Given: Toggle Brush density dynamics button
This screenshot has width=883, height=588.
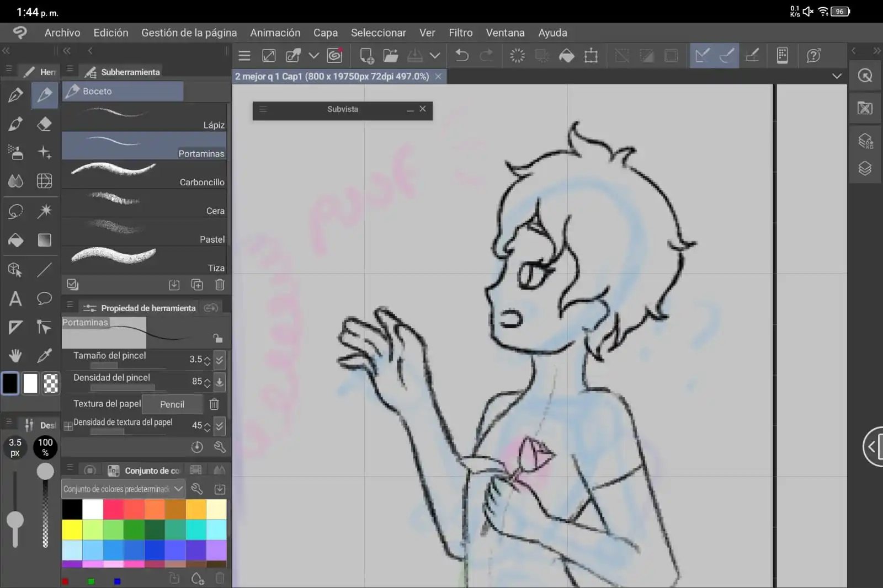Looking at the screenshot, I should pyautogui.click(x=220, y=382).
